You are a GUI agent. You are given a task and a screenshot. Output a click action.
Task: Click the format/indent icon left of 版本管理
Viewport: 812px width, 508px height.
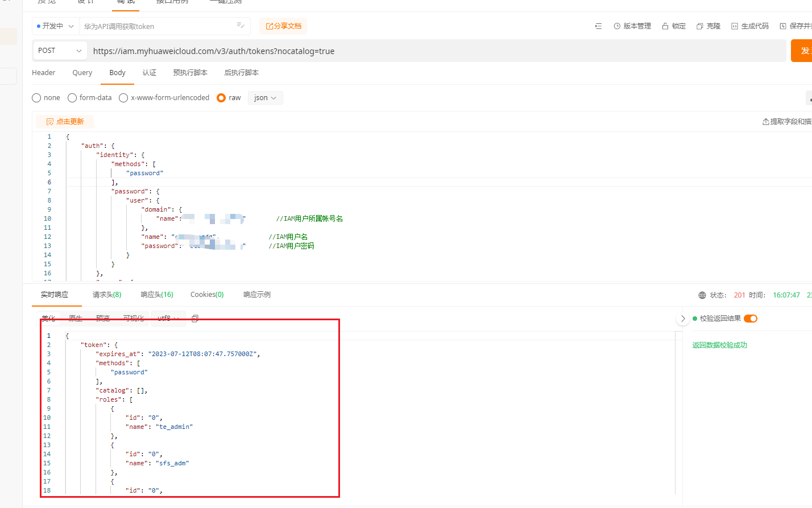pyautogui.click(x=598, y=26)
